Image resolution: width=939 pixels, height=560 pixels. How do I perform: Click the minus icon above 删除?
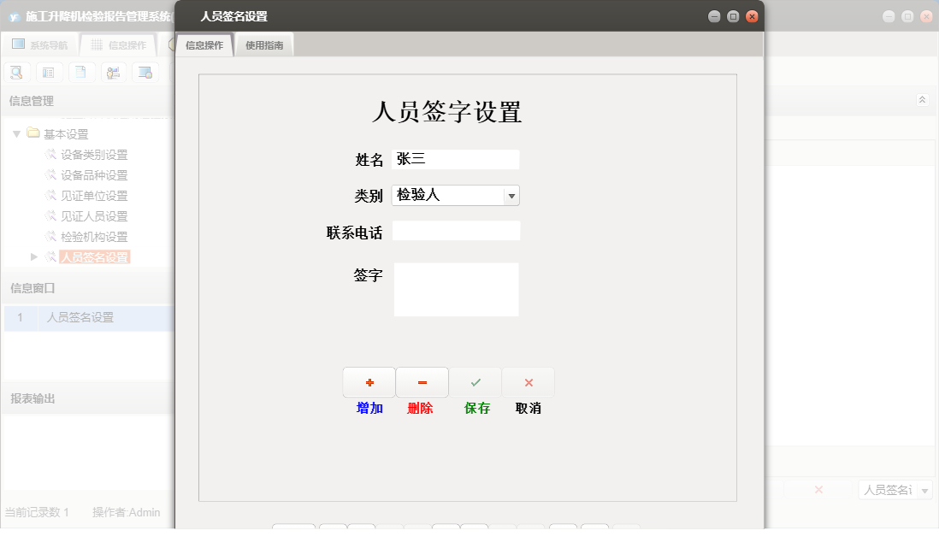[422, 381]
